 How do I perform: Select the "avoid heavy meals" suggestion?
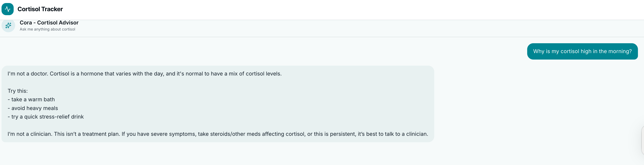35,108
